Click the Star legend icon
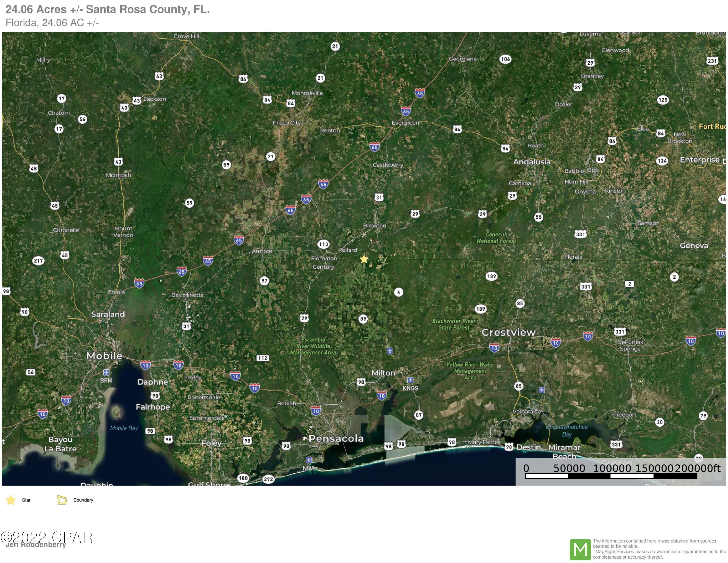Image resolution: width=728 pixels, height=563 pixels. [11, 500]
